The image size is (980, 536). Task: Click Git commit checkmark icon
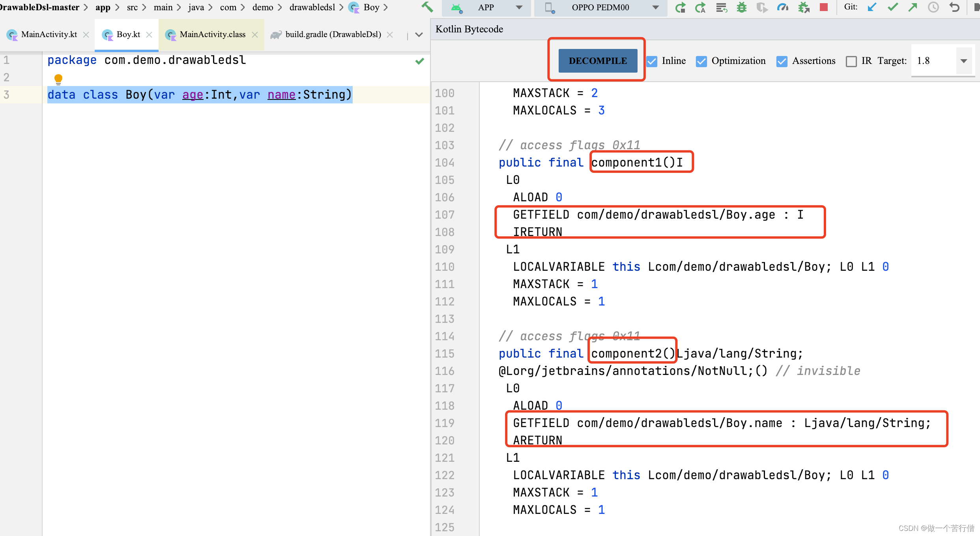coord(892,7)
